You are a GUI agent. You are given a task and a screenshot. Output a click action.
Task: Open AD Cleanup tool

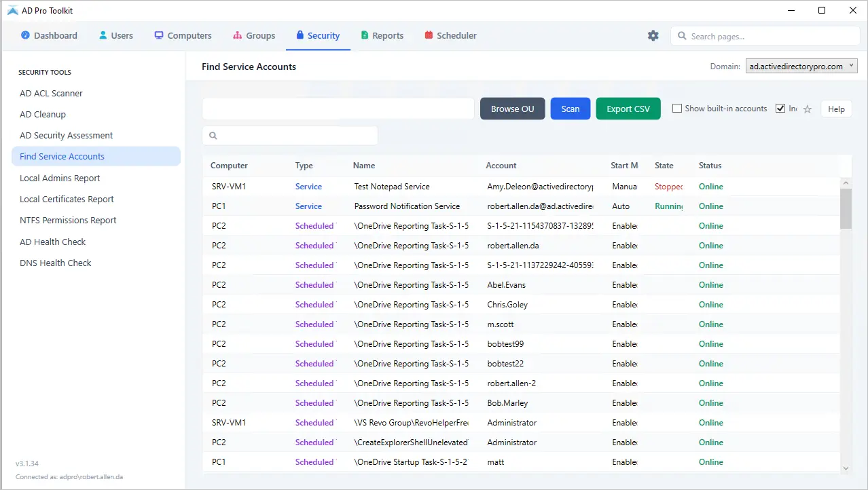point(43,114)
